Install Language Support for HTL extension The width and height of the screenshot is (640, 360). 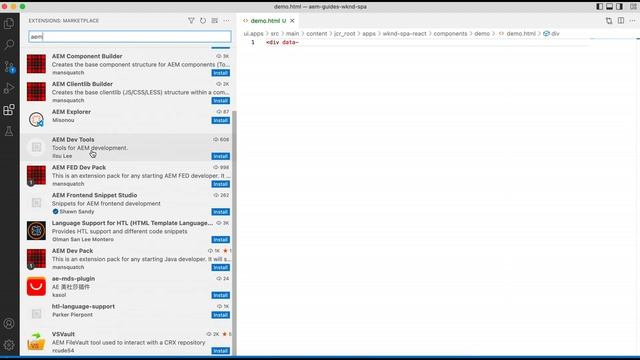pyautogui.click(x=220, y=240)
